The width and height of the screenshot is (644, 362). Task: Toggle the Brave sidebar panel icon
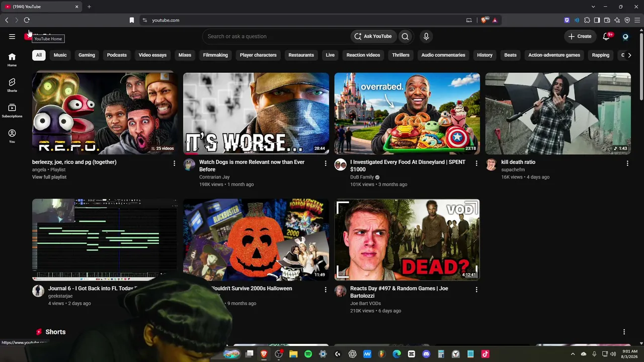pos(597,20)
